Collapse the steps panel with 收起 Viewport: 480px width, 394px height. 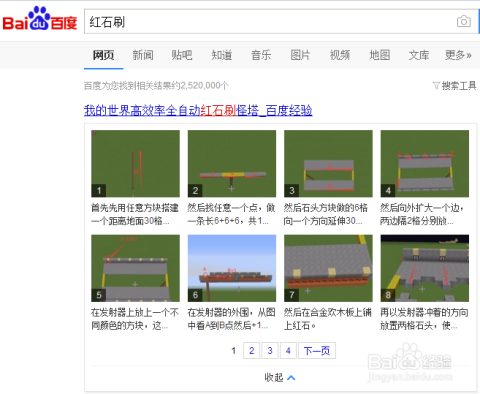280,378
